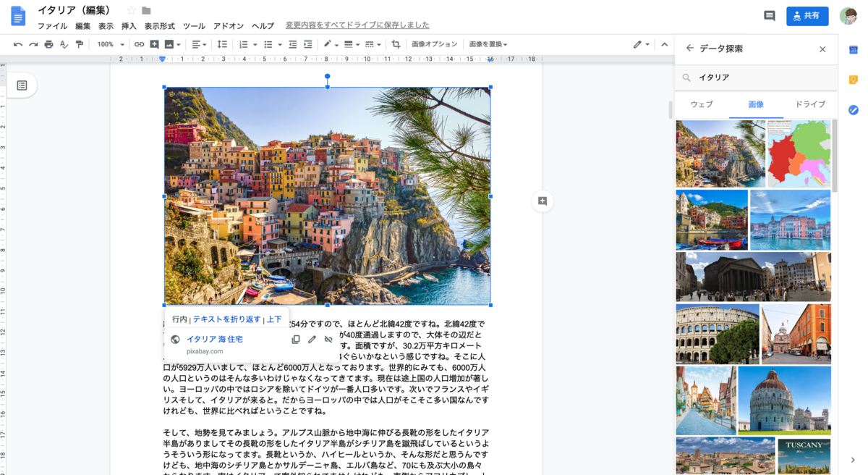Click the spelling check icon

pyautogui.click(x=64, y=44)
